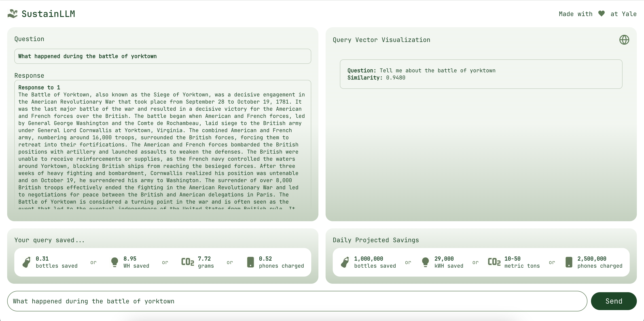
Task: Click the bottle icon in query savings
Action: pos(27,262)
